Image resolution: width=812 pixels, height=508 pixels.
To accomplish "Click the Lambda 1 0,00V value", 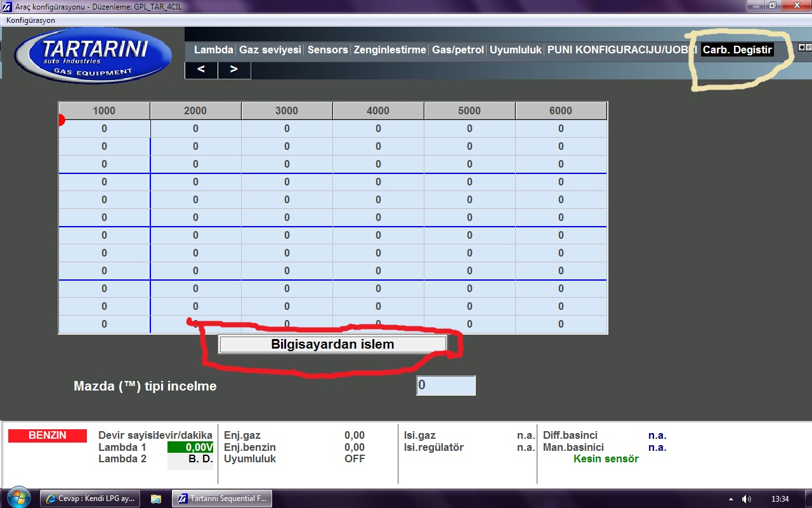I will click(x=190, y=447).
